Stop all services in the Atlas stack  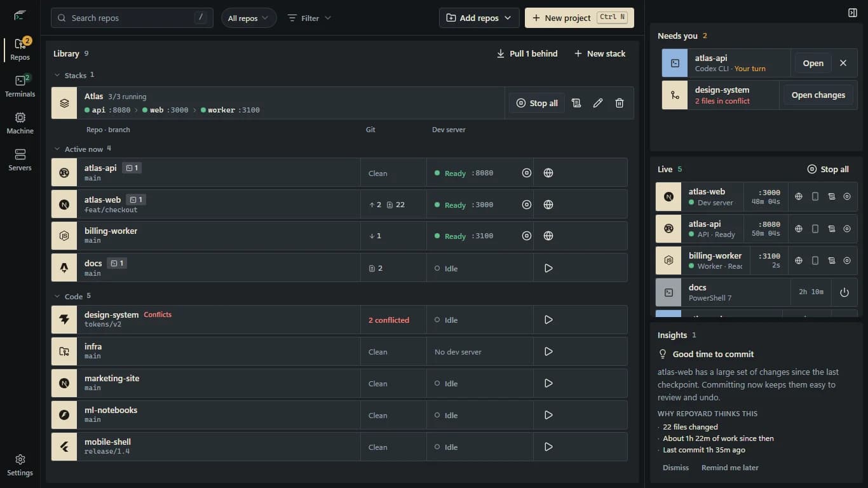pyautogui.click(x=537, y=103)
